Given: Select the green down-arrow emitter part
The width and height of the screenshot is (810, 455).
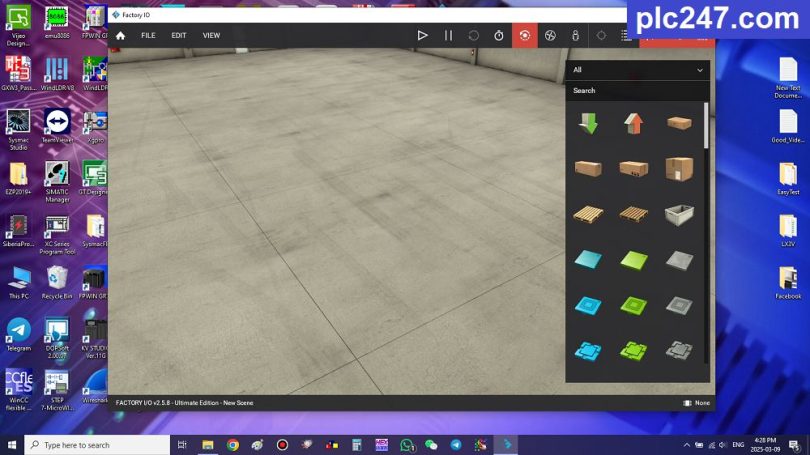Looking at the screenshot, I should click(587, 123).
